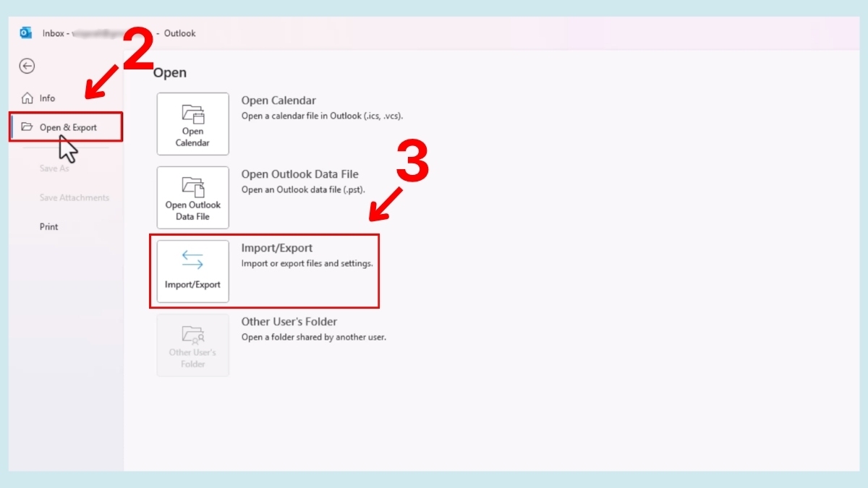This screenshot has width=868, height=488.
Task: Click the Import/Export arrows button
Action: click(x=193, y=271)
